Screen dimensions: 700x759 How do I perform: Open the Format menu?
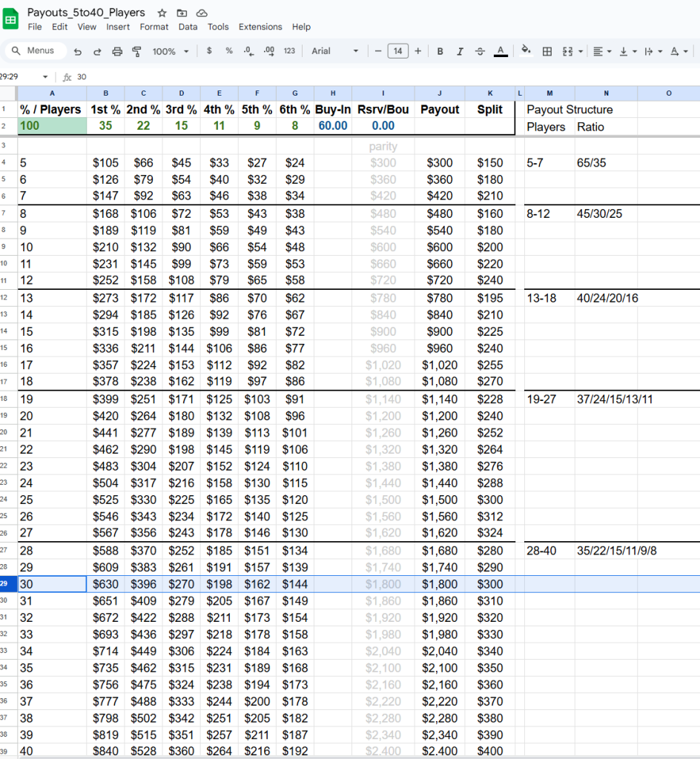[x=154, y=27]
